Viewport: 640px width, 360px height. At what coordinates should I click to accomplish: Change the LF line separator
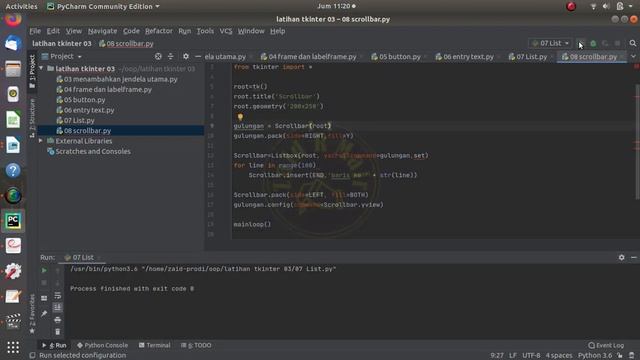coord(513,356)
